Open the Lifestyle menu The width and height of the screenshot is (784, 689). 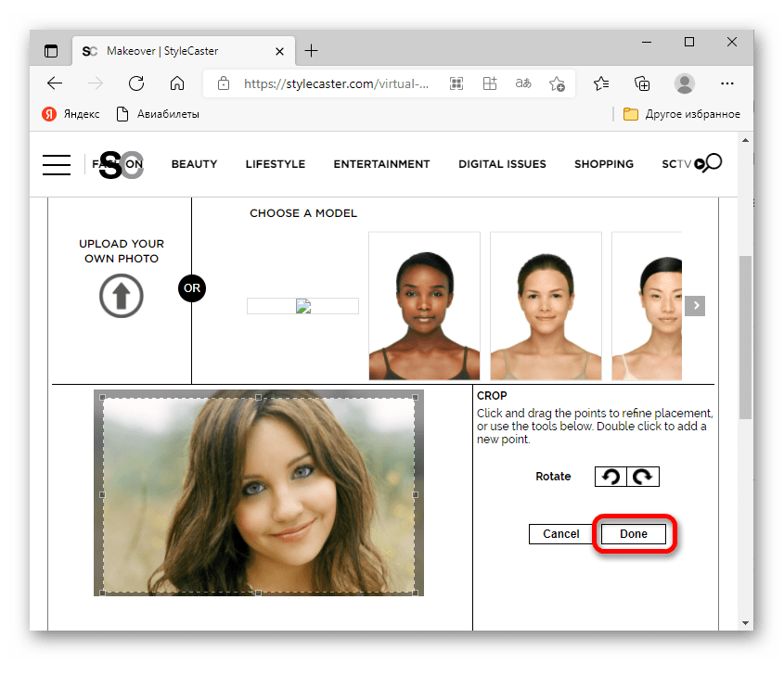tap(275, 164)
